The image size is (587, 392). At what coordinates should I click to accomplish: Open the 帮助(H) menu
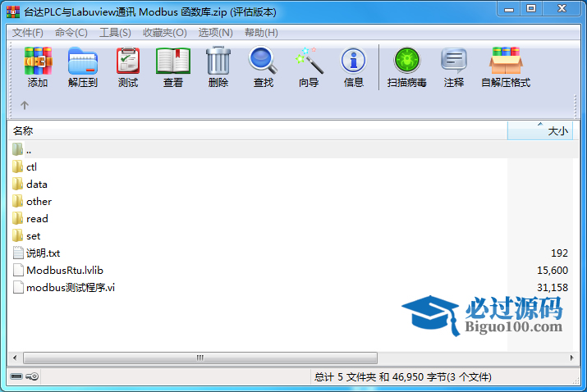click(261, 33)
